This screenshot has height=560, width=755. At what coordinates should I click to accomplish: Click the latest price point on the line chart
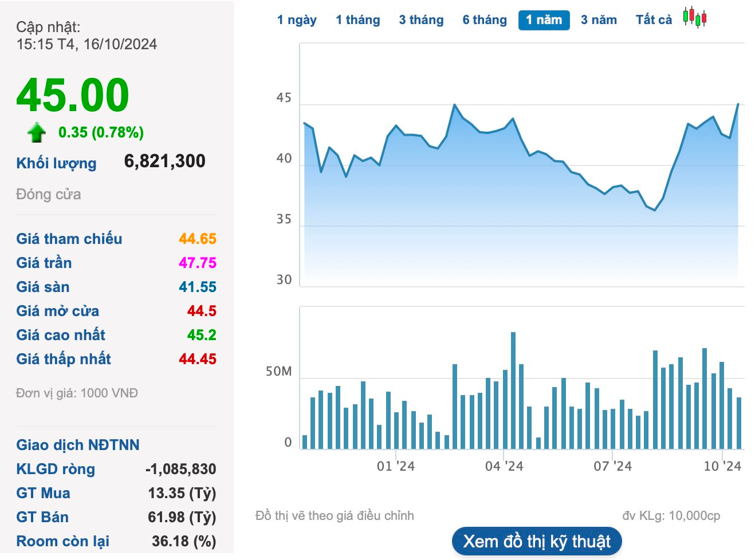(x=738, y=104)
